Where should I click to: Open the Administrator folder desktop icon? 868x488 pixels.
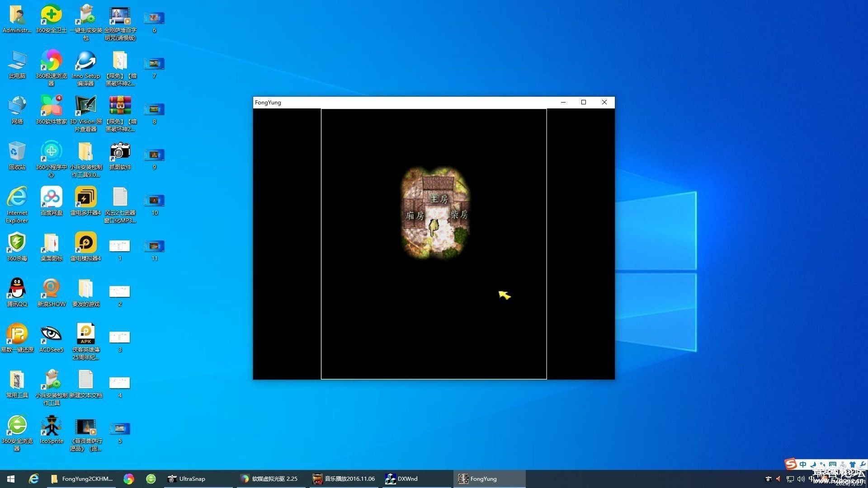[x=17, y=19]
